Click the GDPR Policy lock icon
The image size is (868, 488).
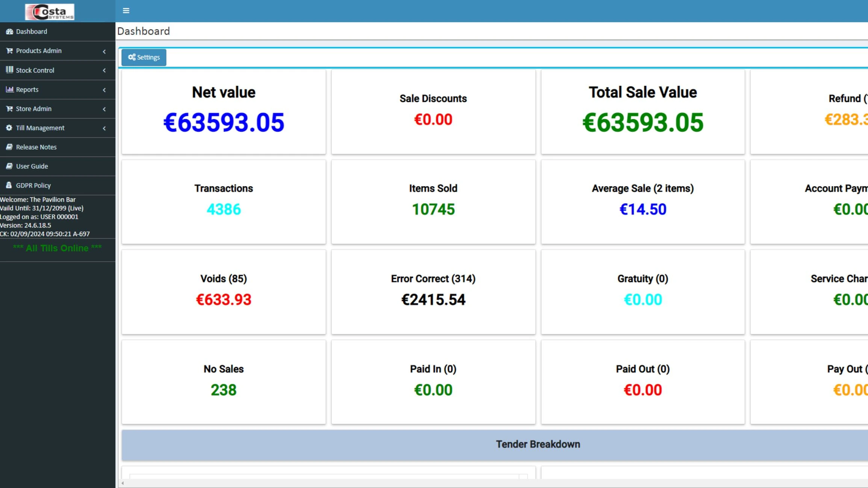(9, 185)
